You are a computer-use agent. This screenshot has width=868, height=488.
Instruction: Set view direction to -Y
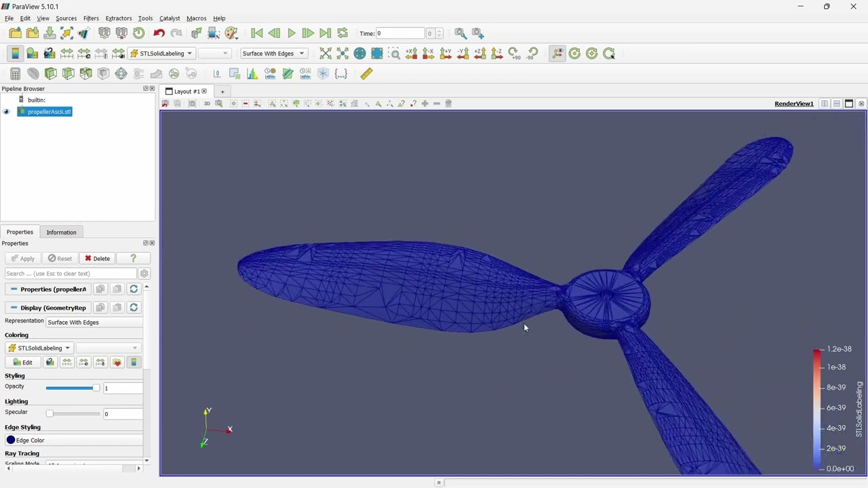(x=462, y=54)
